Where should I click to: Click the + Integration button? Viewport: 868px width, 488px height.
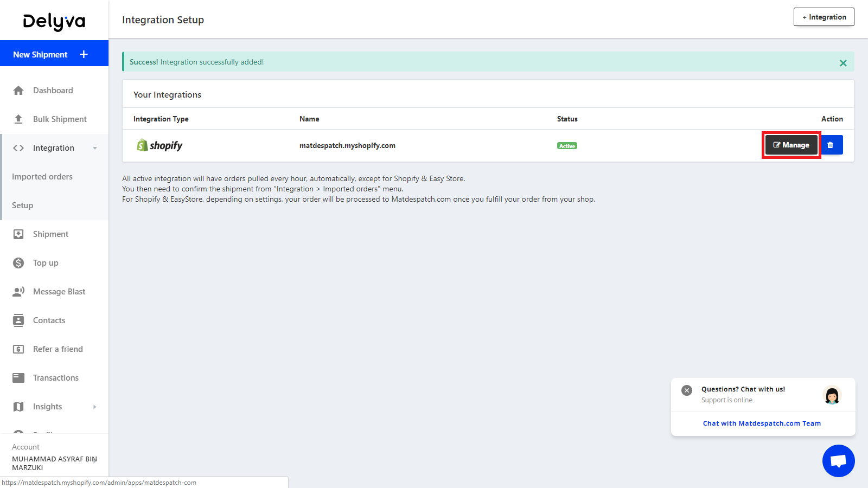(x=824, y=17)
